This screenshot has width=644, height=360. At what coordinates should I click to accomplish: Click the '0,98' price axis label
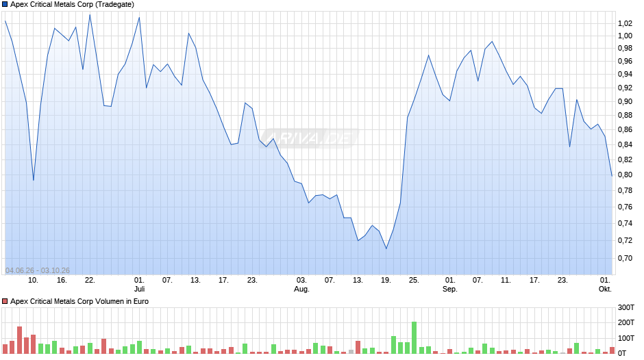(625, 49)
